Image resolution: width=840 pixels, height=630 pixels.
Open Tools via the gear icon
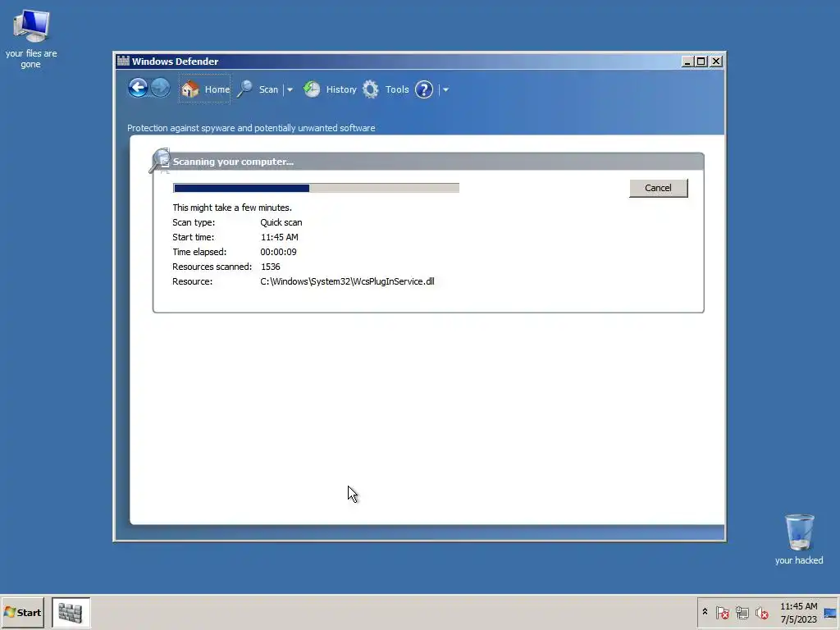pyautogui.click(x=370, y=89)
